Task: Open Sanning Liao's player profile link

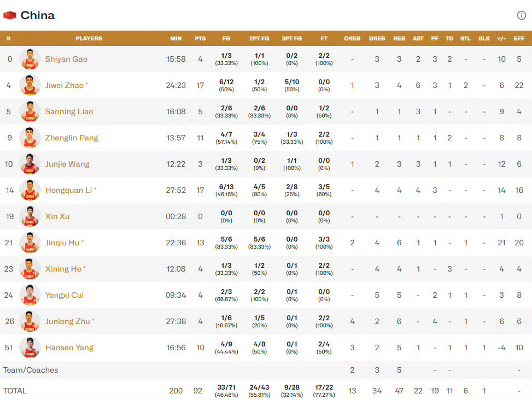Action: (x=69, y=111)
